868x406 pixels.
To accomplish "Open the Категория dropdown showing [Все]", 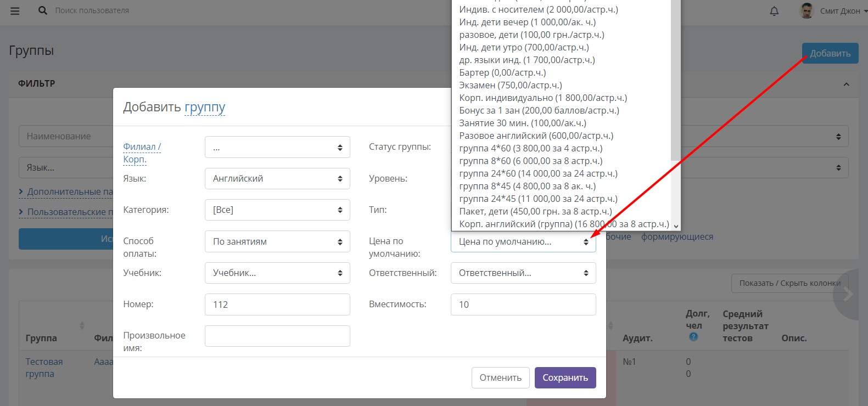I will [x=277, y=210].
